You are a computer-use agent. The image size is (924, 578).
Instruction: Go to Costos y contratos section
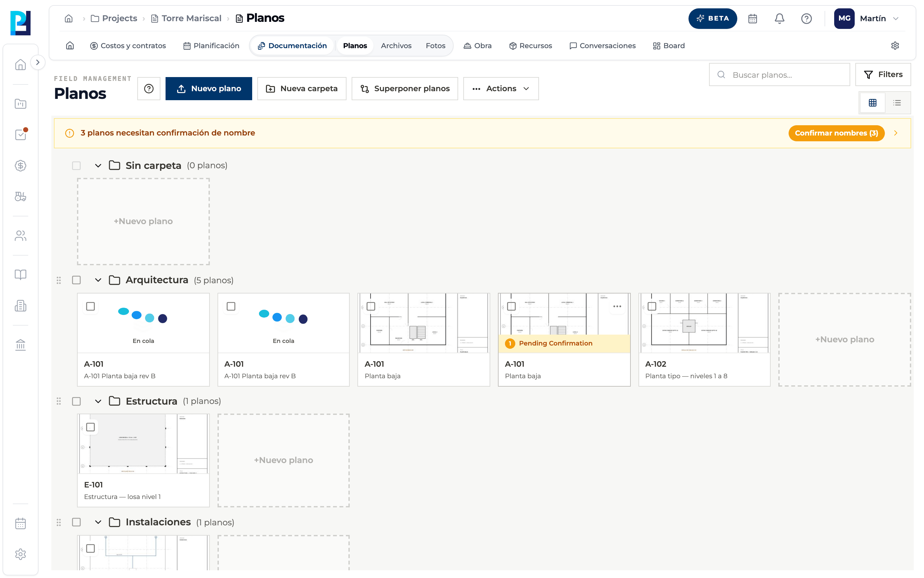click(128, 46)
